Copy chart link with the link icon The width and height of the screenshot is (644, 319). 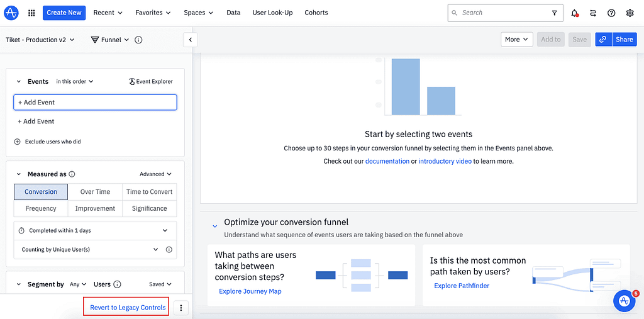pyautogui.click(x=603, y=40)
